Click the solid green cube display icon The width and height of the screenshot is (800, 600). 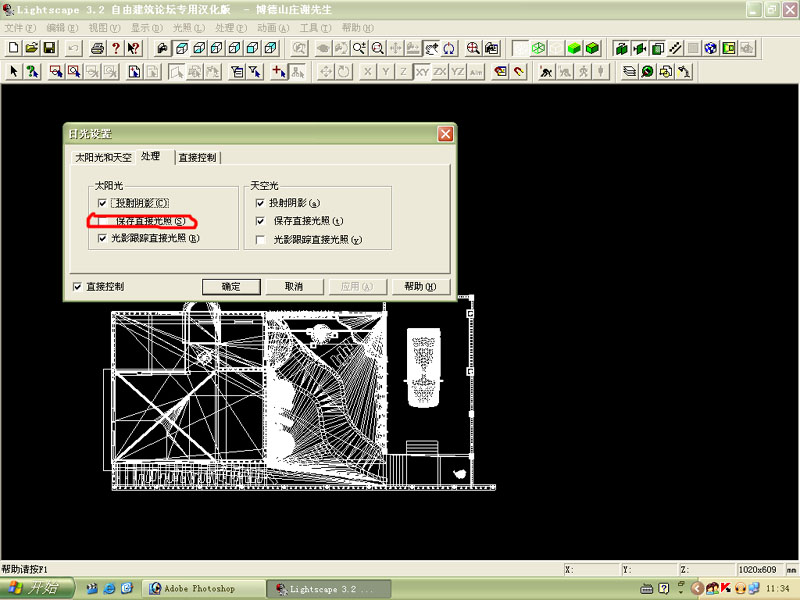point(574,48)
